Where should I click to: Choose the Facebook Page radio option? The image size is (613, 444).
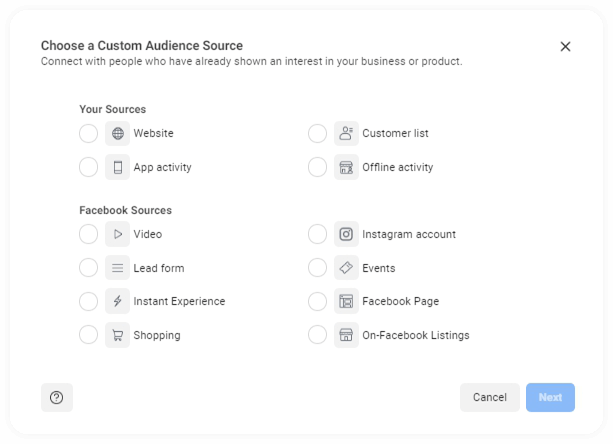(x=317, y=301)
